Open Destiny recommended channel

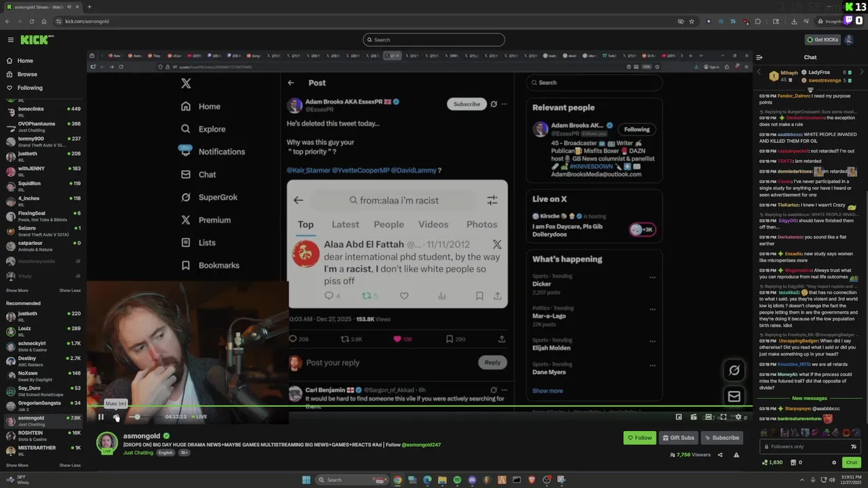tap(43, 361)
